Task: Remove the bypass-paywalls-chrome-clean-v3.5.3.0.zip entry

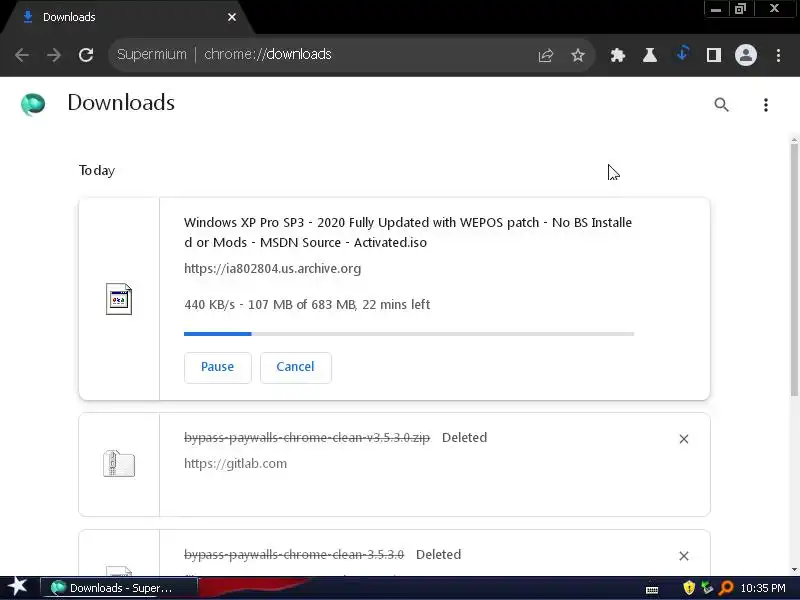Action: [x=684, y=439]
